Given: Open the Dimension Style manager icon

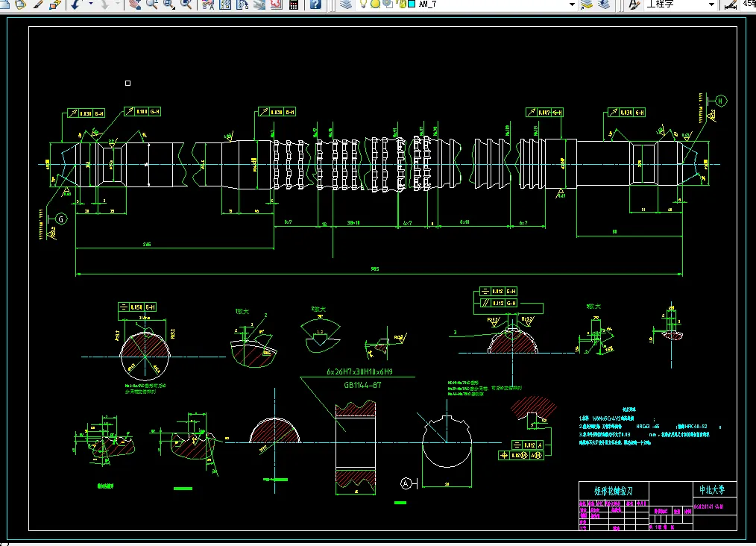Looking at the screenshot, I should tap(731, 4).
